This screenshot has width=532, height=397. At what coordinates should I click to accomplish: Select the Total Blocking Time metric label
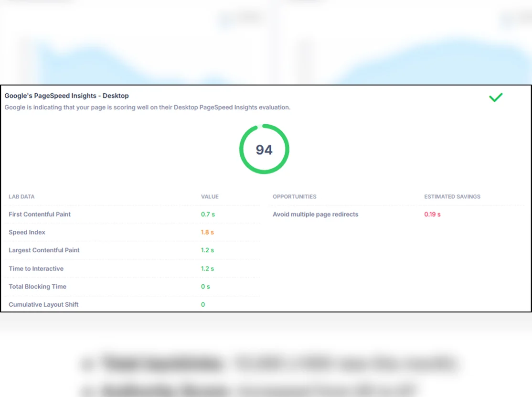coord(37,287)
